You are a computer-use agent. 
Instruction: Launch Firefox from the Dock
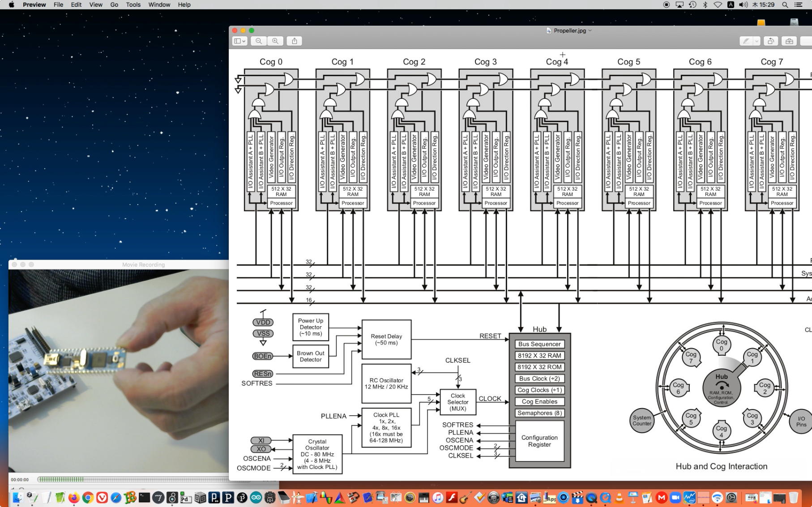pyautogui.click(x=74, y=497)
